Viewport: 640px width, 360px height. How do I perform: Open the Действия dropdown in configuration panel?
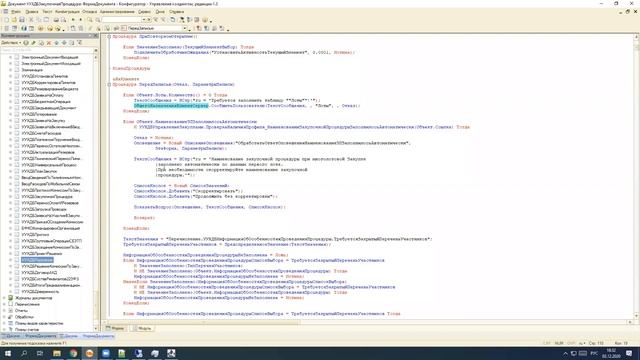pyautogui.click(x=11, y=42)
